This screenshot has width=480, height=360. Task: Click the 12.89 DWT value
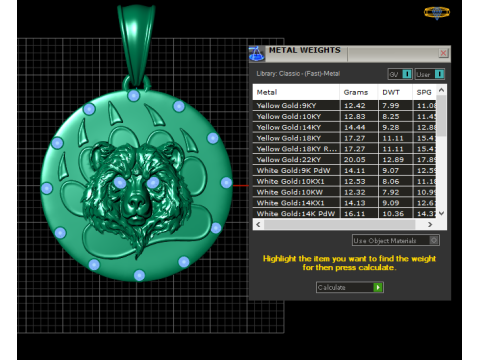pos(393,160)
